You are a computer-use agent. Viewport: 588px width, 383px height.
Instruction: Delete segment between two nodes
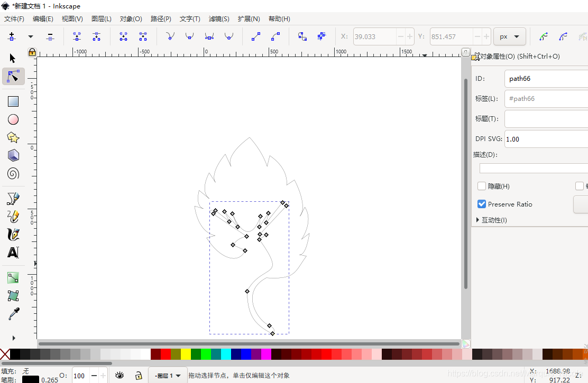(143, 36)
